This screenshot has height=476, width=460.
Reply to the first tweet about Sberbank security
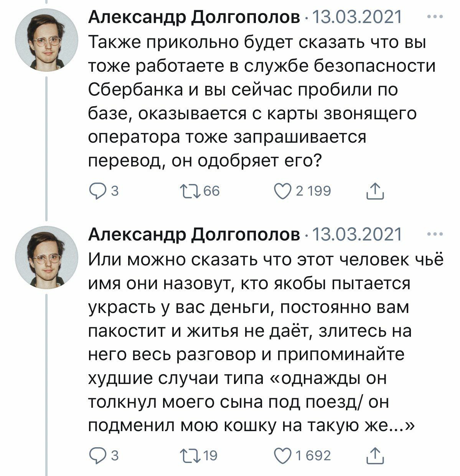click(96, 191)
